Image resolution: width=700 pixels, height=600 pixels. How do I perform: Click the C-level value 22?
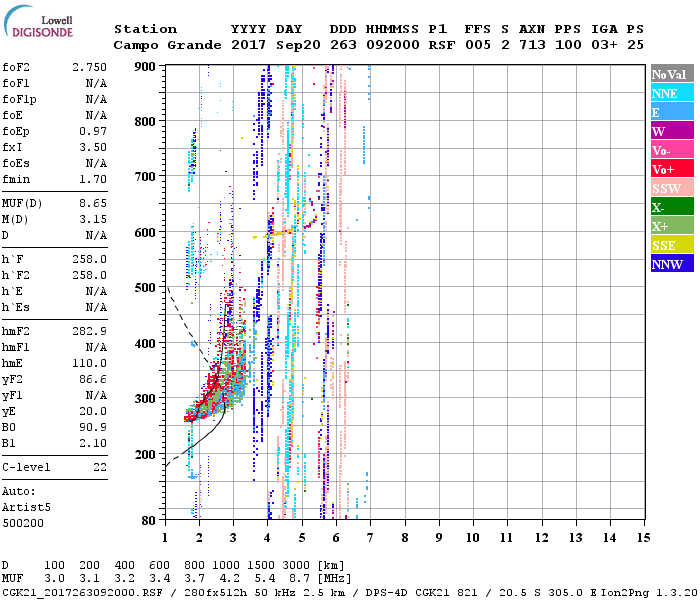pos(100,467)
